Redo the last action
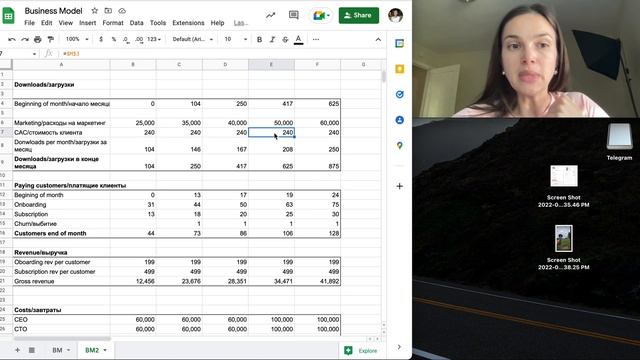The width and height of the screenshot is (640, 360). [25, 40]
